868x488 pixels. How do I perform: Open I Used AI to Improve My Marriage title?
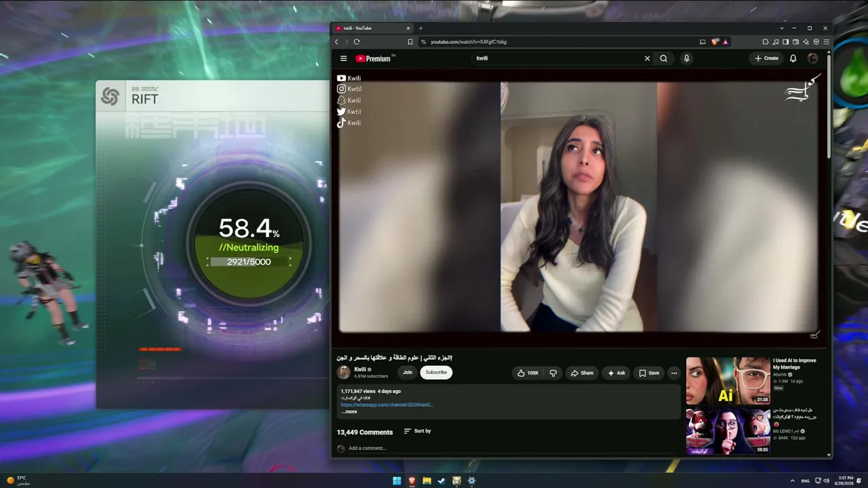(795, 364)
